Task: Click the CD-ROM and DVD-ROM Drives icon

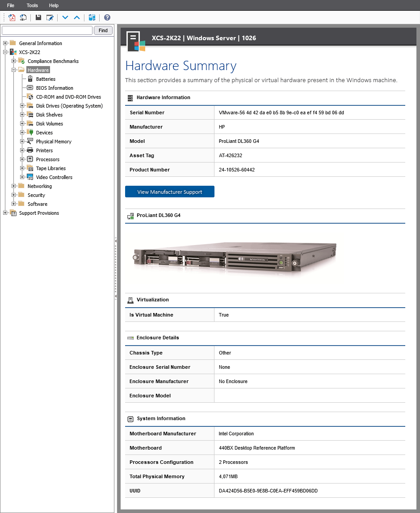Action: pos(30,97)
